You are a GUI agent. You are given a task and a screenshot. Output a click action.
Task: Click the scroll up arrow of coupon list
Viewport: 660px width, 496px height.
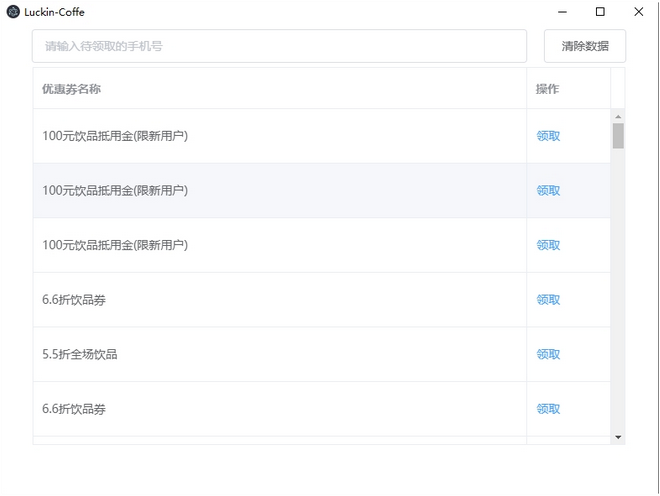point(618,116)
